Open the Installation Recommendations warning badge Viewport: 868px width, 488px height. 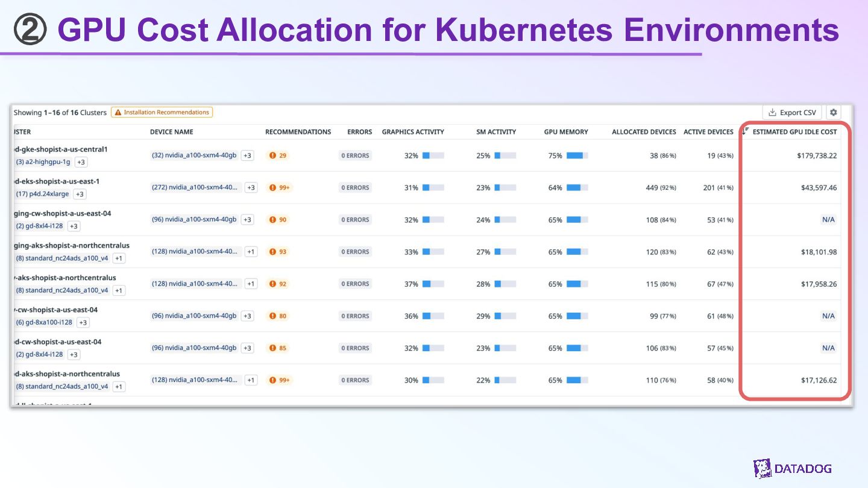tap(162, 112)
